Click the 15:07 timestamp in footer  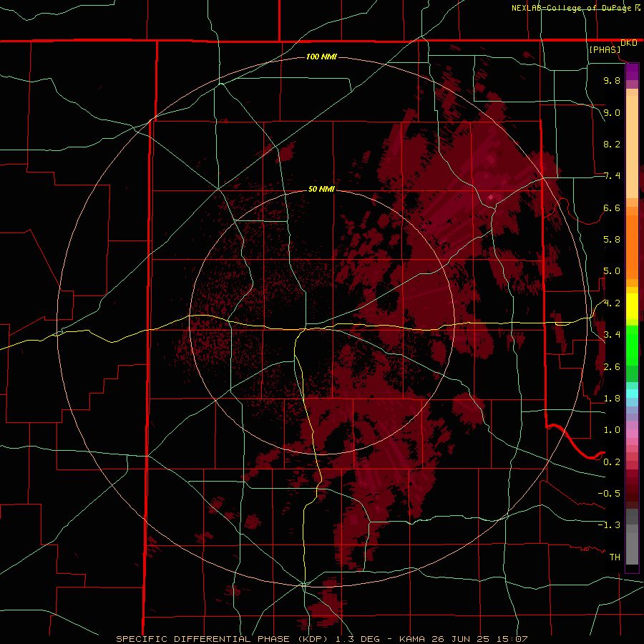pos(511,639)
